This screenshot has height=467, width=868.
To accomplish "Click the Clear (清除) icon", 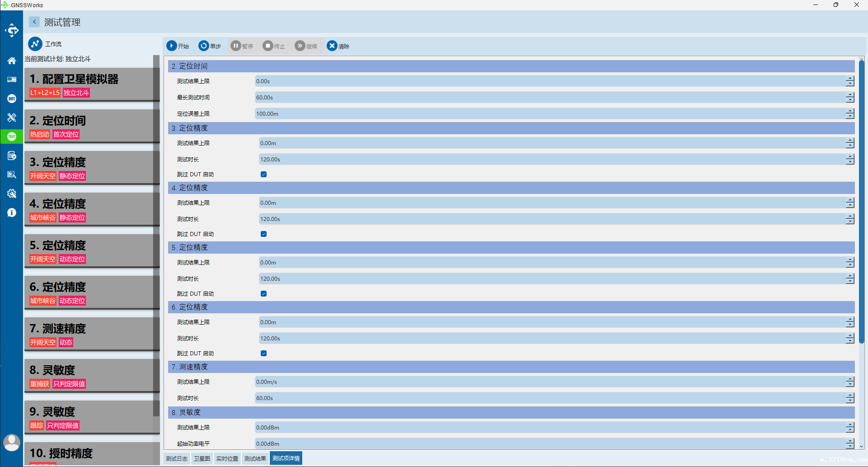I will click(x=332, y=46).
